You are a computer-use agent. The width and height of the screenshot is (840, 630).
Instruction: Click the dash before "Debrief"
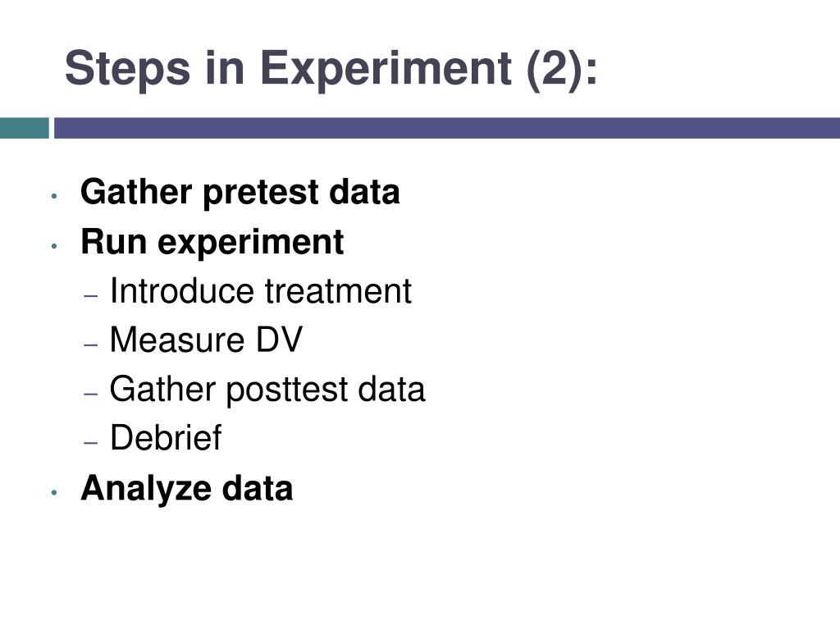[91, 443]
